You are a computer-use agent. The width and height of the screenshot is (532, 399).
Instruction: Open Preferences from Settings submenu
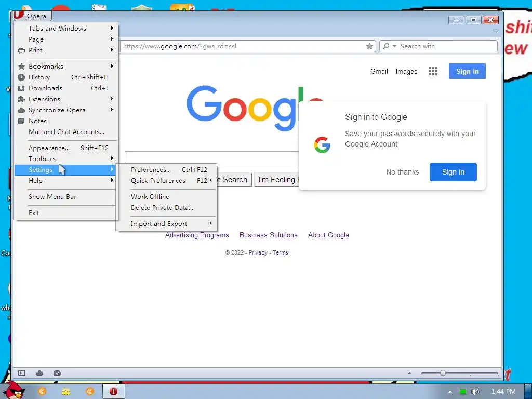pos(166,170)
